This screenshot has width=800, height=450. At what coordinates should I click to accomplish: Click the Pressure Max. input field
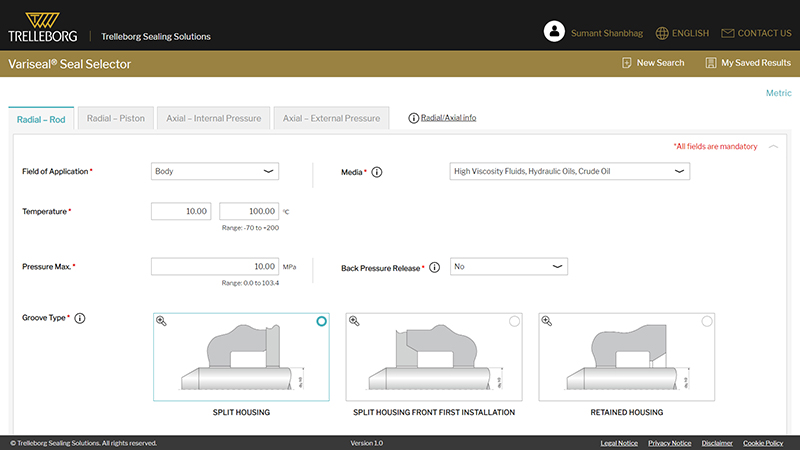pos(214,267)
